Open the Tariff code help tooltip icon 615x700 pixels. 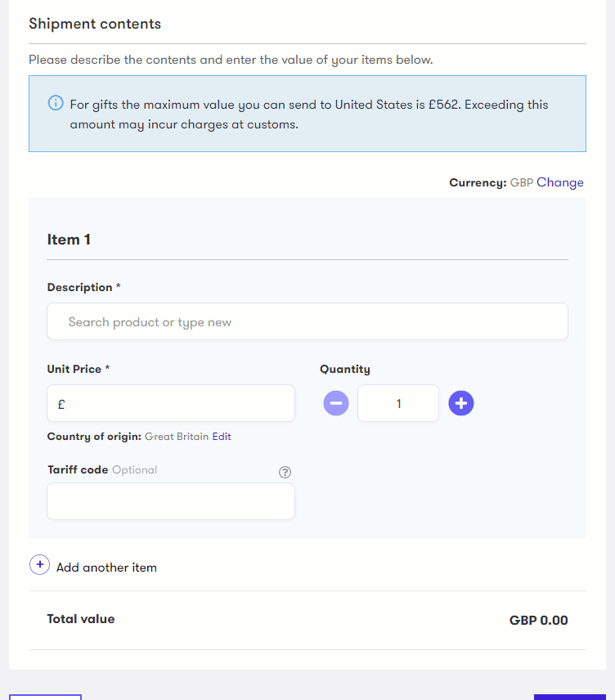click(285, 472)
